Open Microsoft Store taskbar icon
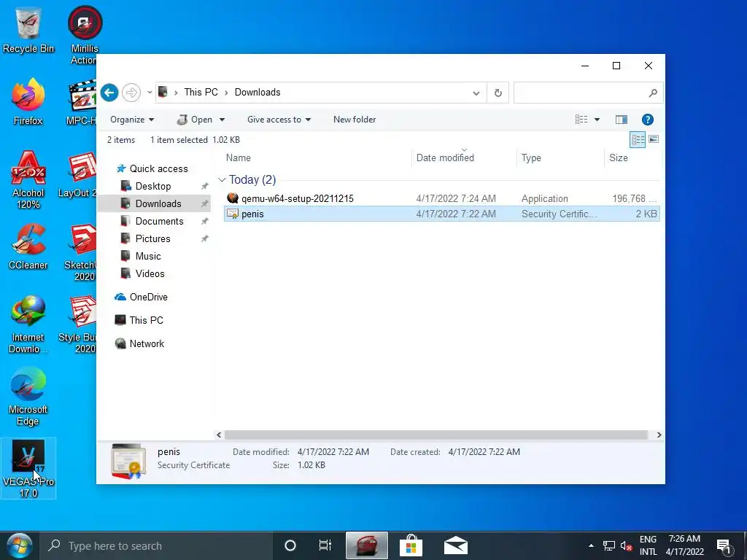 click(411, 545)
